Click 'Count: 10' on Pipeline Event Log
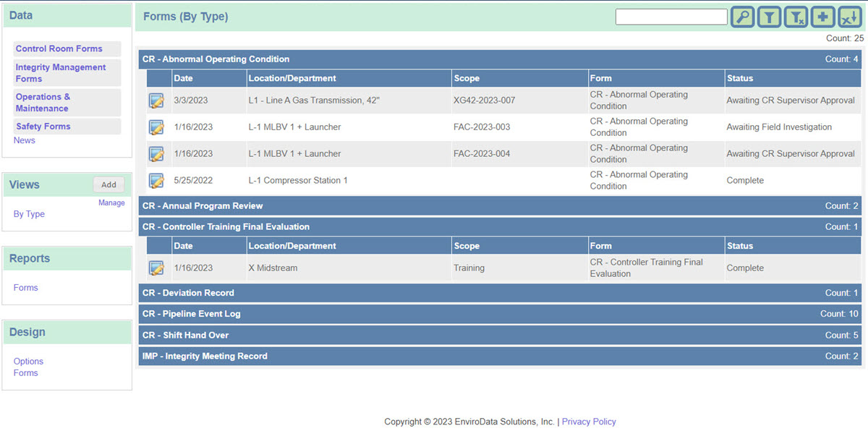This screenshot has height=431, width=868. 839,314
